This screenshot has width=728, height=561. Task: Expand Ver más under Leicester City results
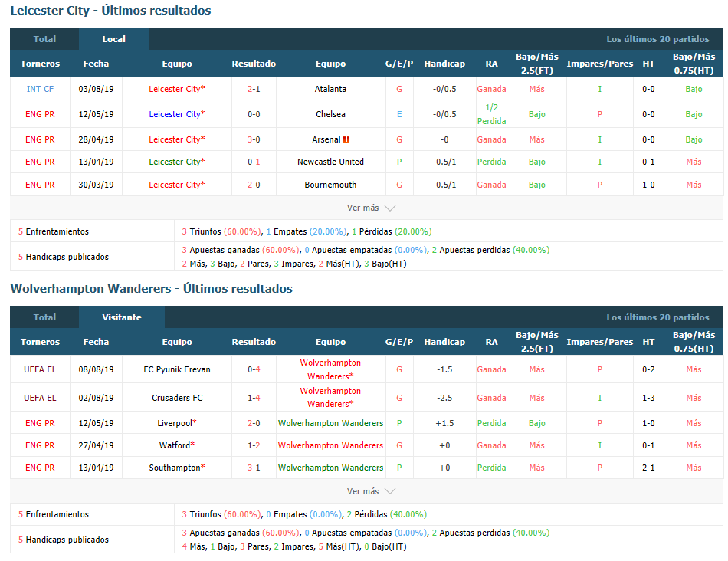[x=371, y=208]
